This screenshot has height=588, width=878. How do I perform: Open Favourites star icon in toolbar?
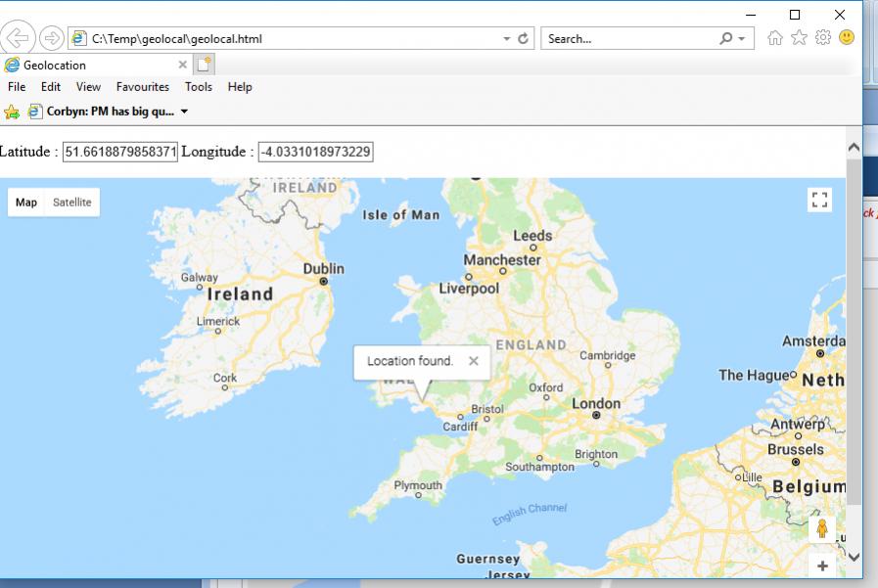[799, 38]
